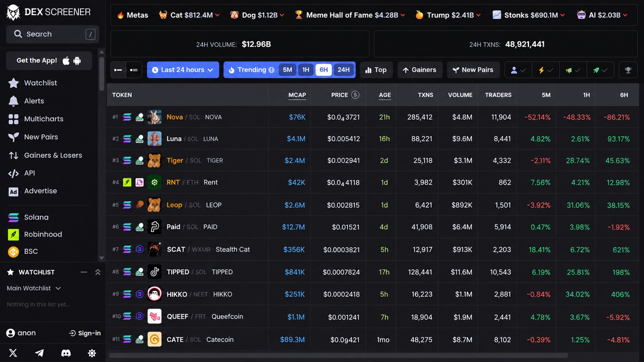
Task: Open the Discord social icon
Action: point(66,353)
